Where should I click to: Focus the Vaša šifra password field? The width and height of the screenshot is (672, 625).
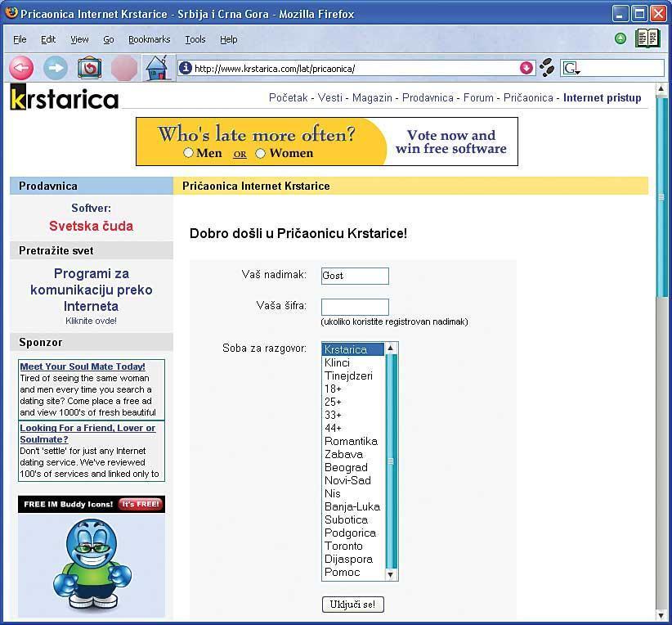tap(355, 307)
